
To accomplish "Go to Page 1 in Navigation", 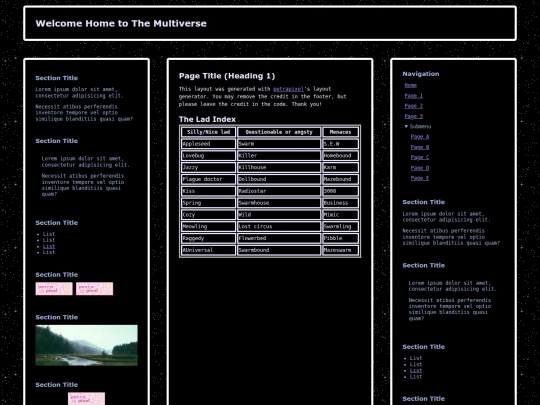I will (x=414, y=96).
